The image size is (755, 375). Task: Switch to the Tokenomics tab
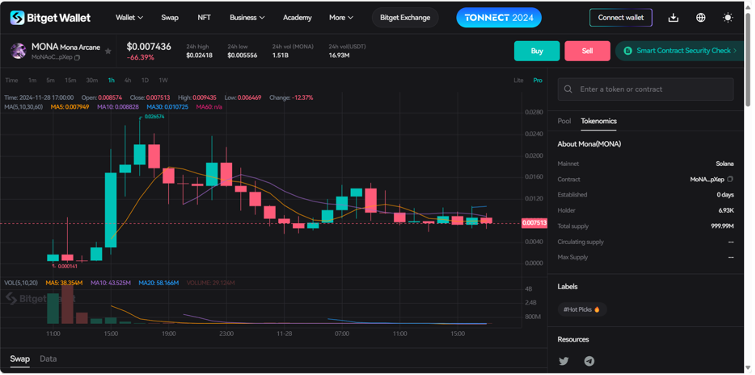599,121
